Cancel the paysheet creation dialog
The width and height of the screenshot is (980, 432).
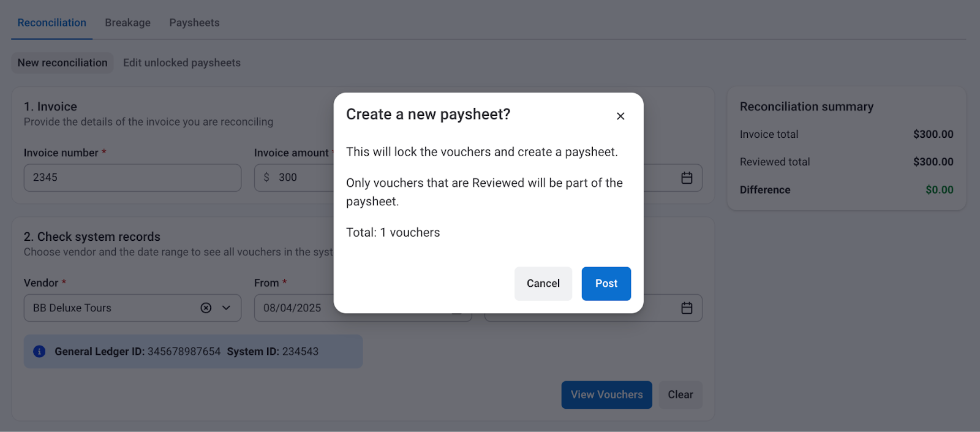tap(543, 284)
